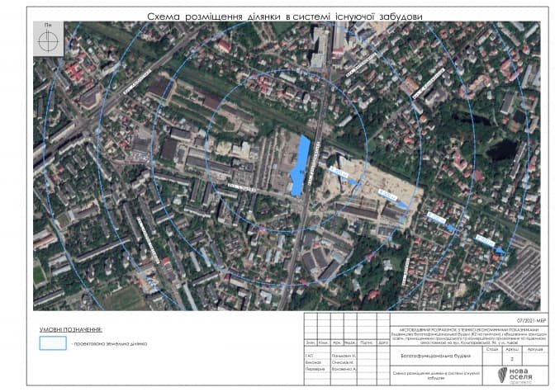The width and height of the screenshot is (555, 392).
Task: Click the 'Дата' column header in title block
Action: click(383, 342)
